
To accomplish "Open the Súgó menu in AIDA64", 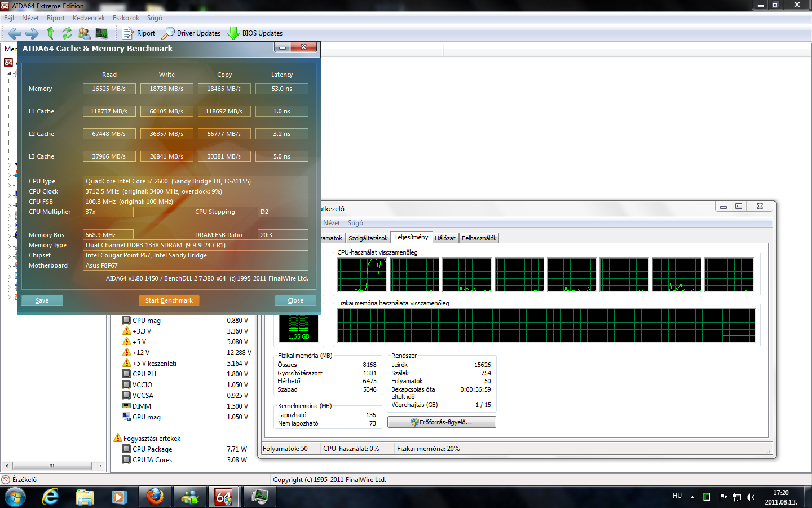I will tap(155, 18).
